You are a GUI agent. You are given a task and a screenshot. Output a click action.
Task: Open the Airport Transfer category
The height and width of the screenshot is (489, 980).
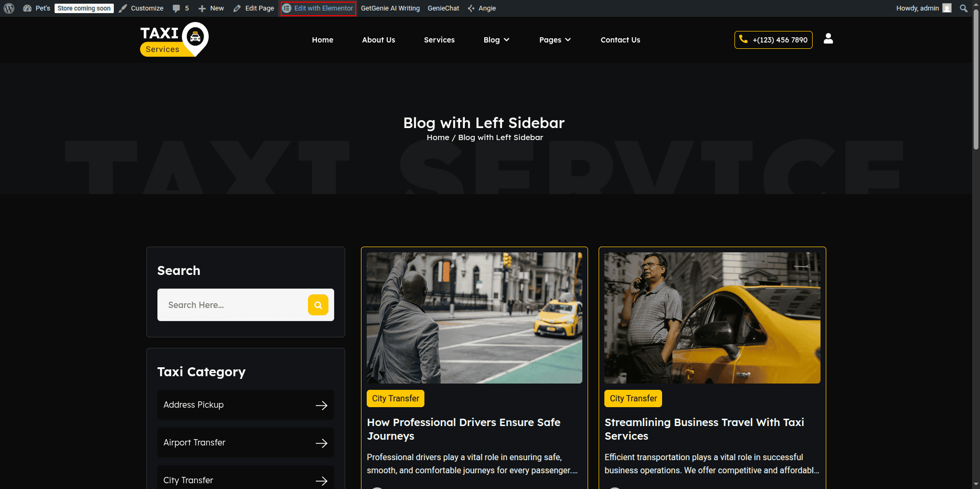point(246,442)
